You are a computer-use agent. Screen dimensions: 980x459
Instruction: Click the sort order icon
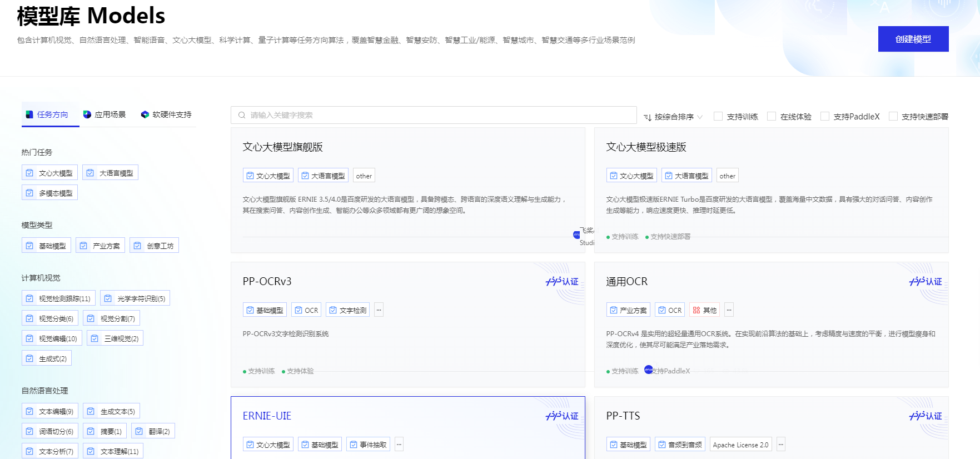point(648,117)
